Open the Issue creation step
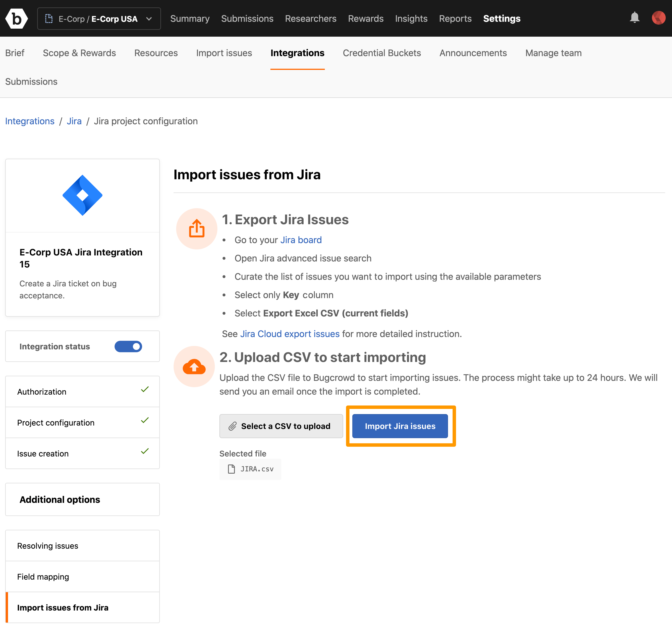672x630 pixels. [82, 454]
